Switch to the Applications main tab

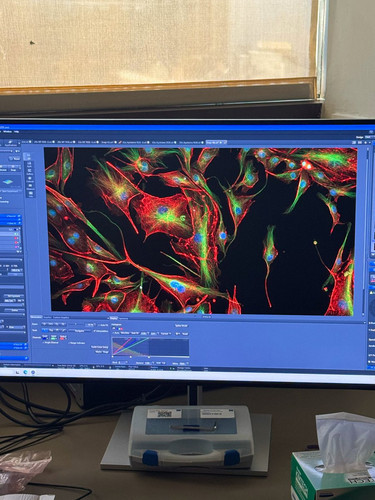(x=11, y=143)
